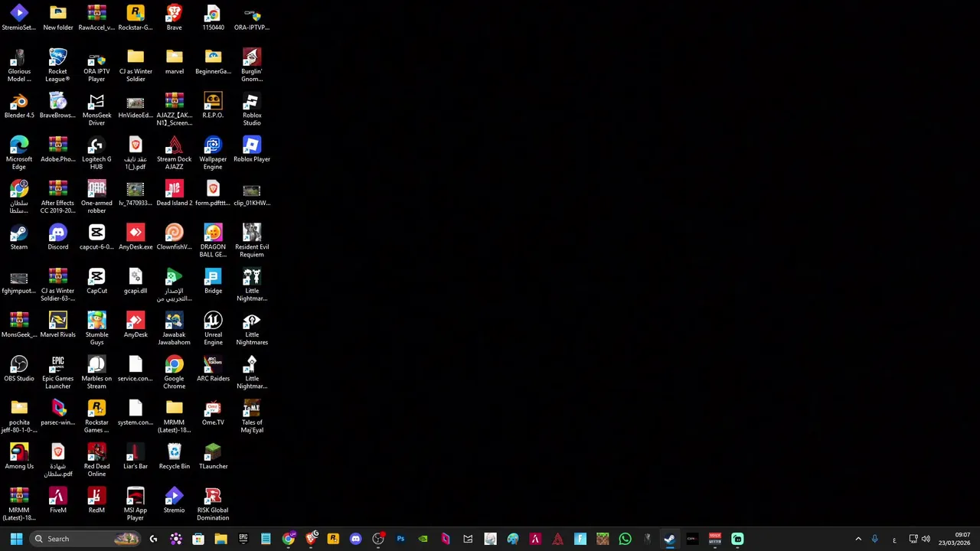Open the Blender 4.5 desktop icon
The width and height of the screenshot is (980, 551).
click(x=19, y=106)
